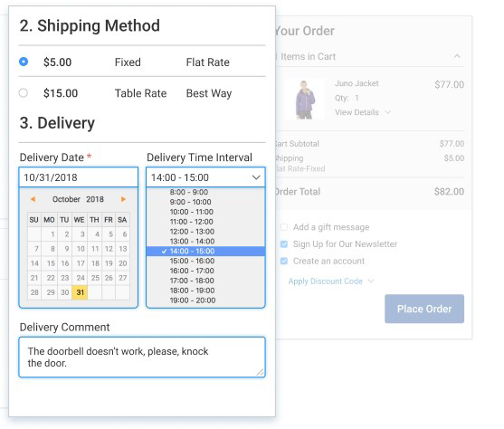Image resolution: width=504 pixels, height=429 pixels.
Task: Click the Place Order button
Action: [424, 309]
